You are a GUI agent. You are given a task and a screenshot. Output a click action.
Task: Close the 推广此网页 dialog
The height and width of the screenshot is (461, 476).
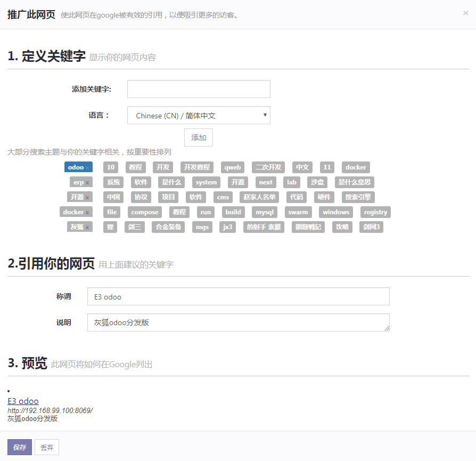[x=465, y=13]
